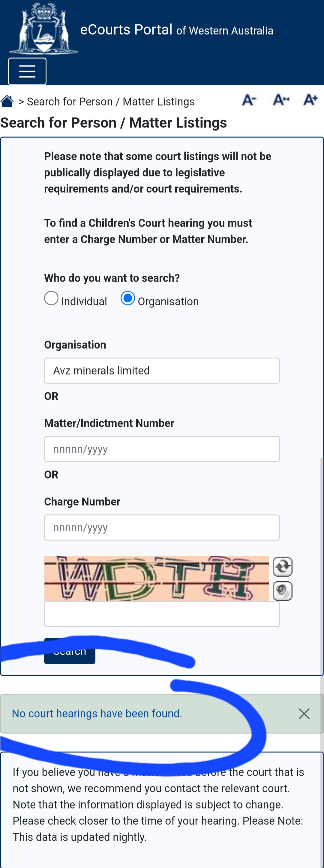Focus the Matter/Indictment Number field
This screenshot has height=868, width=324.
coord(162,449)
